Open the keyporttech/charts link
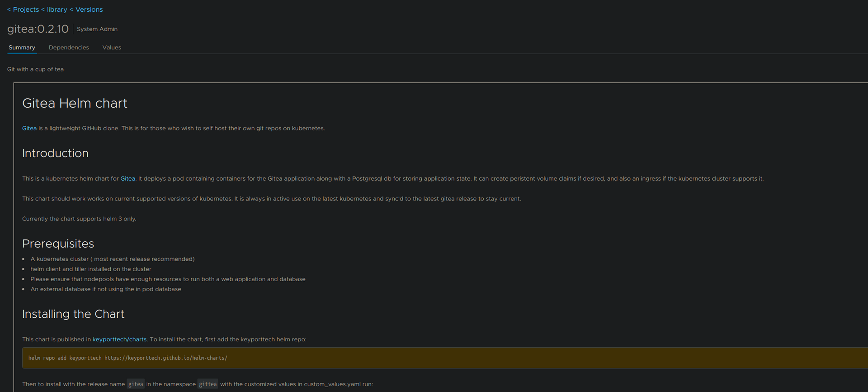This screenshot has height=392, width=868. coord(119,339)
